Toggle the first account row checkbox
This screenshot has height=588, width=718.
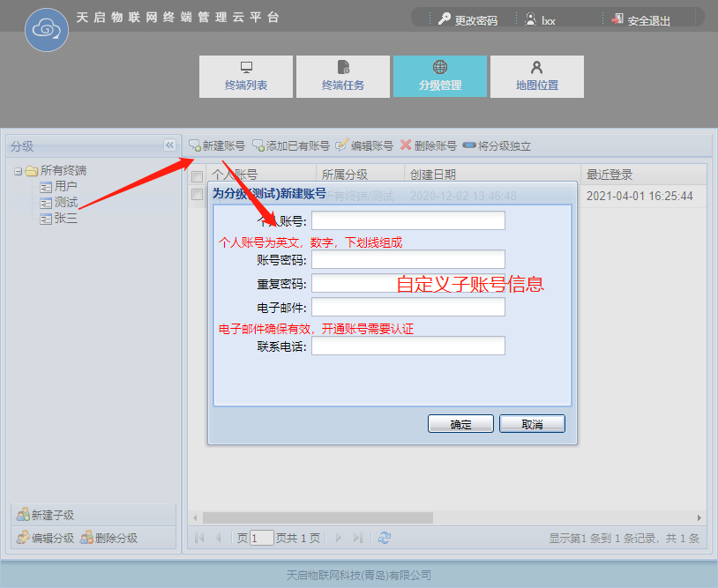198,195
